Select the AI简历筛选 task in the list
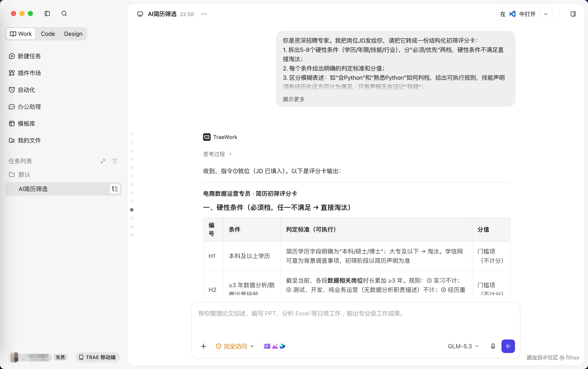Screen dimensions: 588x369 pyautogui.click(x=63, y=189)
